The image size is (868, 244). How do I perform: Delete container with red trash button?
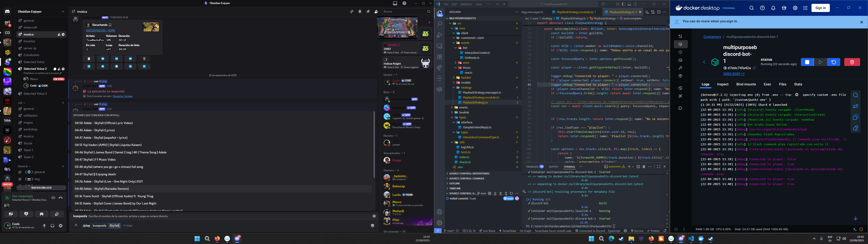852,62
